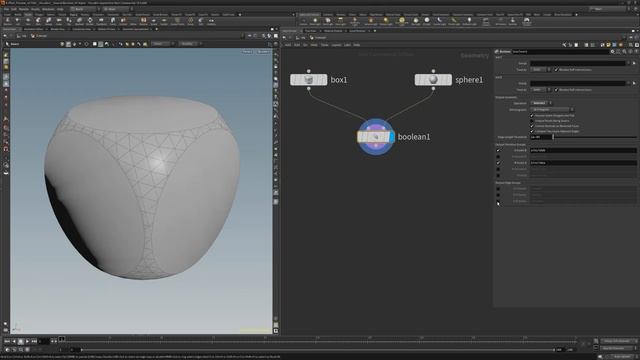Click the timeline frame range slider
Screen dimensions: 640x360
point(317,350)
